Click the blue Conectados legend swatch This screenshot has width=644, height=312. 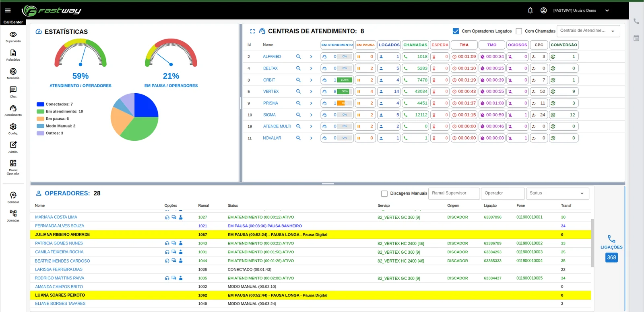[x=40, y=104]
